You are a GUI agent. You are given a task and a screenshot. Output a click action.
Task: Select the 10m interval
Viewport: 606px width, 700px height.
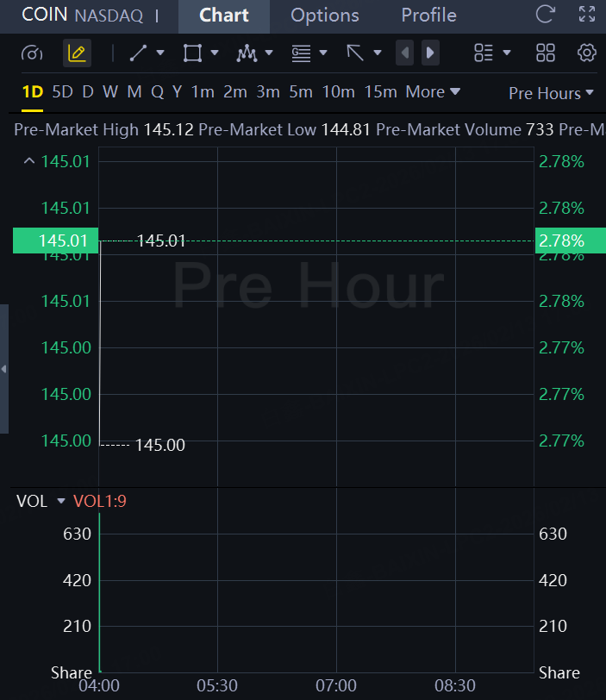point(338,92)
